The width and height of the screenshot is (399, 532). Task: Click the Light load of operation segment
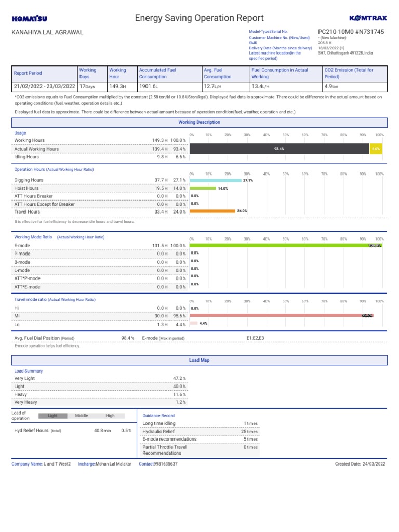click(52, 416)
